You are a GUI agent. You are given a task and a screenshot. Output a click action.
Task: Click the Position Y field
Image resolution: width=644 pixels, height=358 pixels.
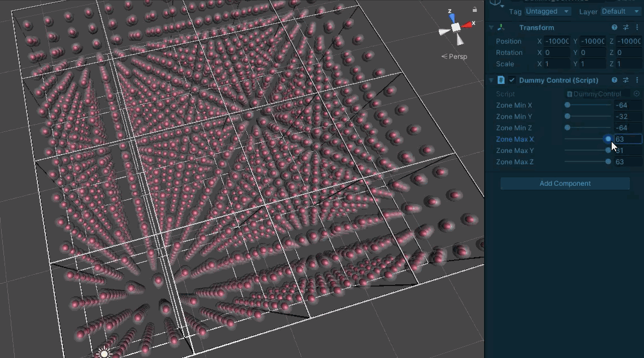(x=593, y=41)
